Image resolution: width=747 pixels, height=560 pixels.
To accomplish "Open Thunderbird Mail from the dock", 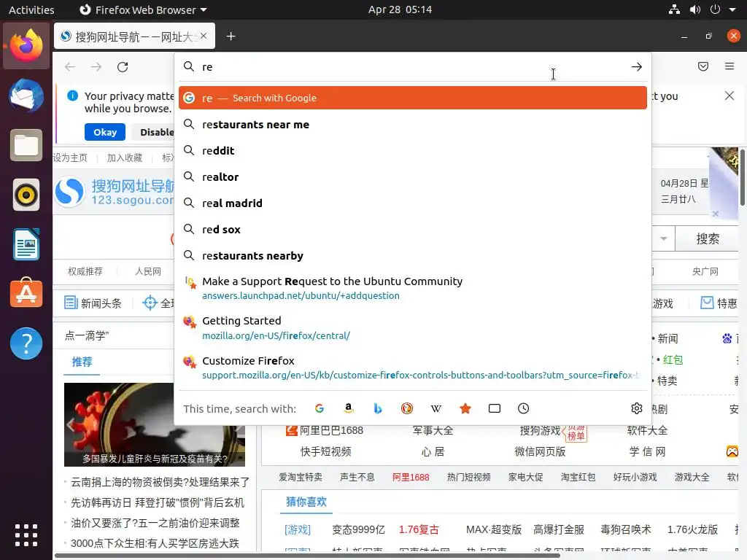I will pos(26,96).
